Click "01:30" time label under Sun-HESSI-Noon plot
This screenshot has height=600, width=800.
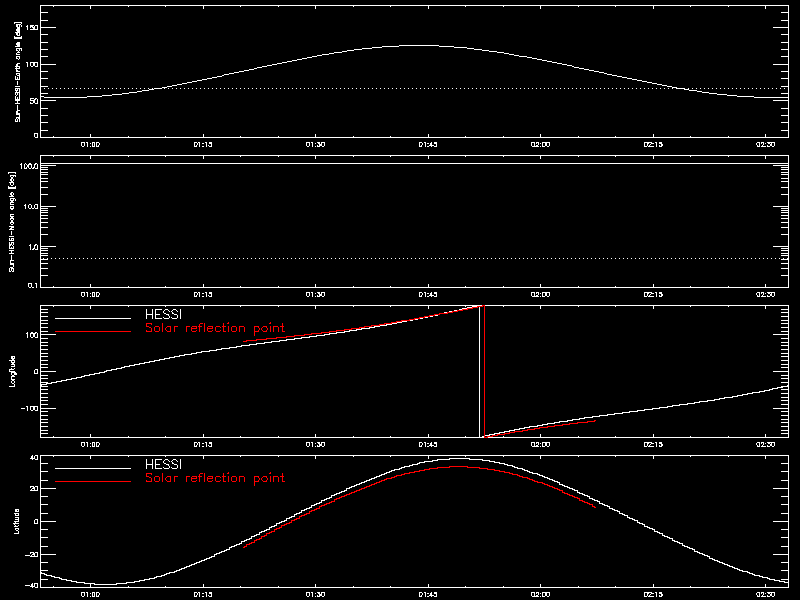315,294
